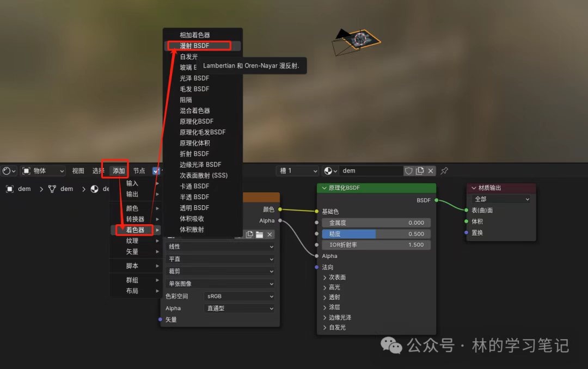Unlink the dem material with the X icon
Screen dimensions: 588x369
[x=431, y=171]
